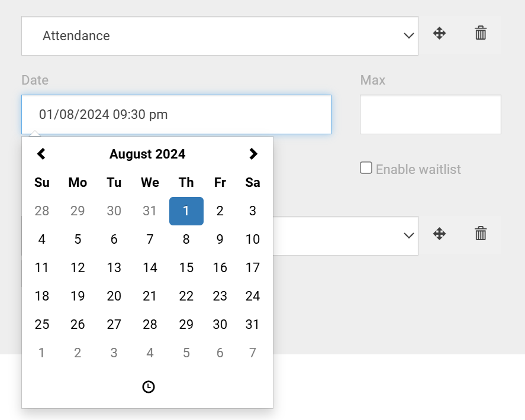Select August 17 date
The height and width of the screenshot is (420, 525).
click(253, 268)
